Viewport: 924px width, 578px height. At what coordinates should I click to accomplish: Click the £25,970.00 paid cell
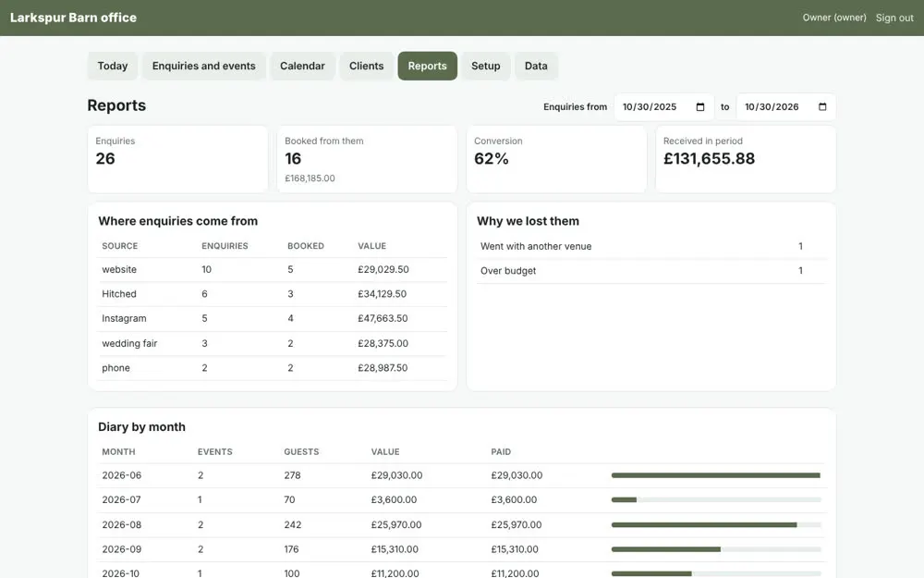point(517,524)
